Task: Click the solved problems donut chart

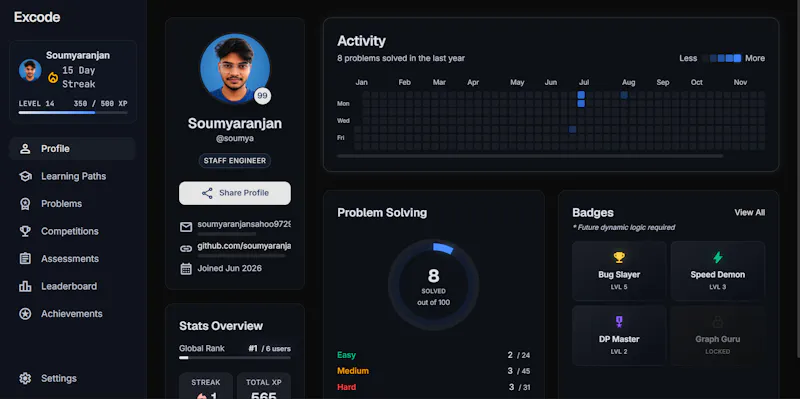Action: (x=433, y=284)
